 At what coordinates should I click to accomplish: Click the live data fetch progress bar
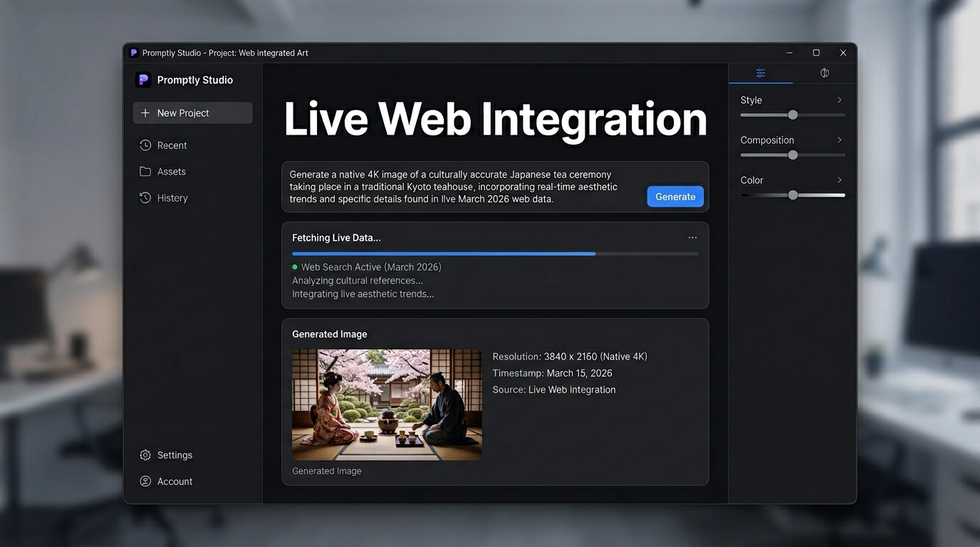tap(495, 254)
